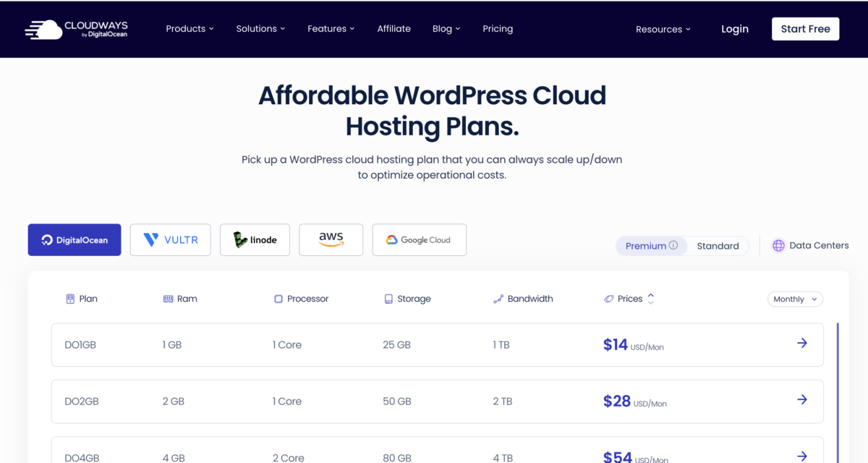Screen dimensions: 868x463
Task: Expand the Resources menu
Action: click(663, 30)
